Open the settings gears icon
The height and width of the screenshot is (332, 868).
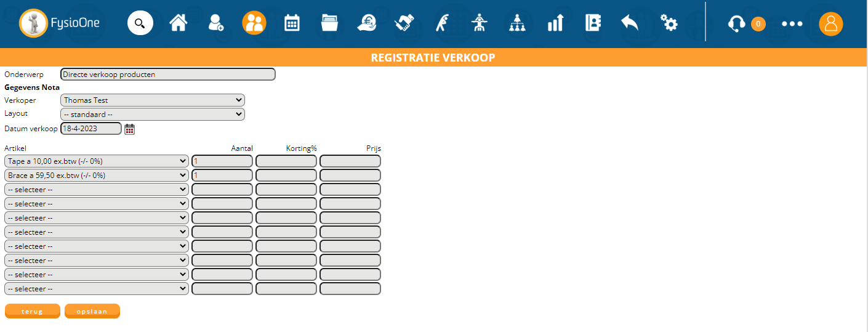(669, 24)
